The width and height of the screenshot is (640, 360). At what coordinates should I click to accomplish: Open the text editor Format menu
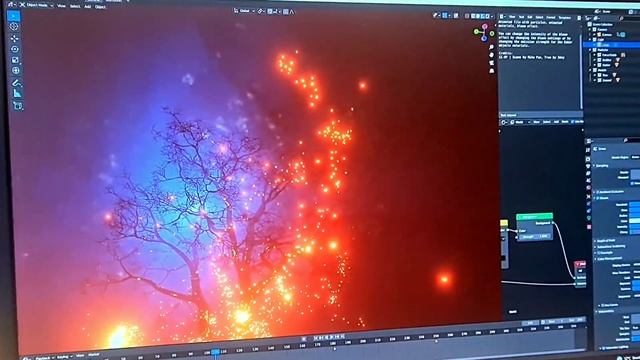point(551,18)
